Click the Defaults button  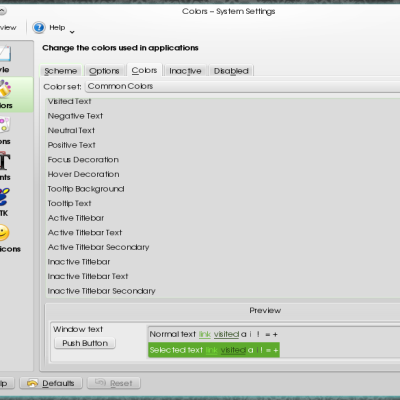point(51,383)
